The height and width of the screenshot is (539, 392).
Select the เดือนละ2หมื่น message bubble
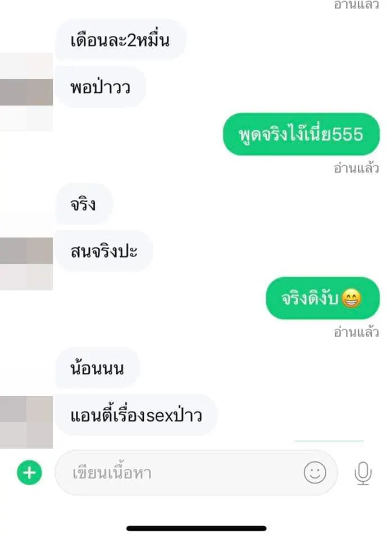121,40
